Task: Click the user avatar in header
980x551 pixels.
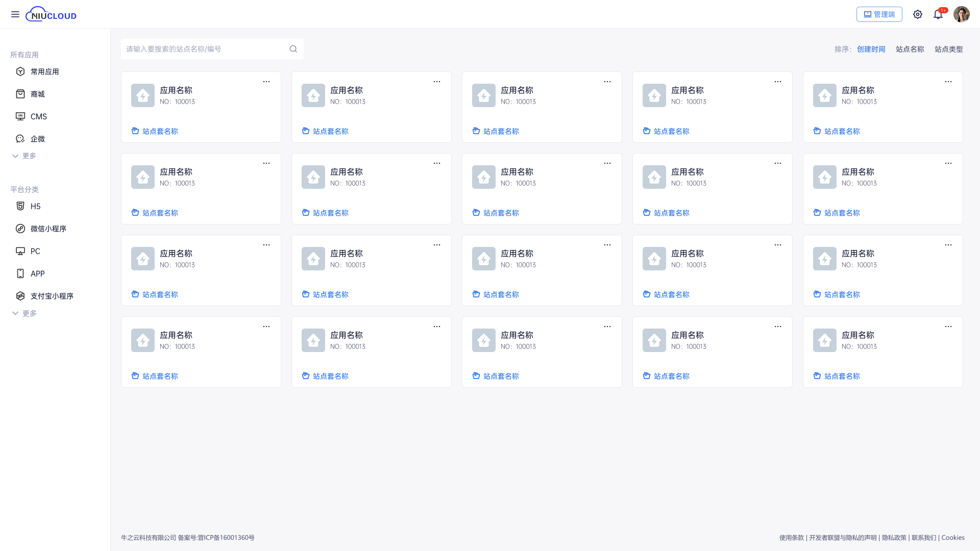Action: tap(961, 14)
